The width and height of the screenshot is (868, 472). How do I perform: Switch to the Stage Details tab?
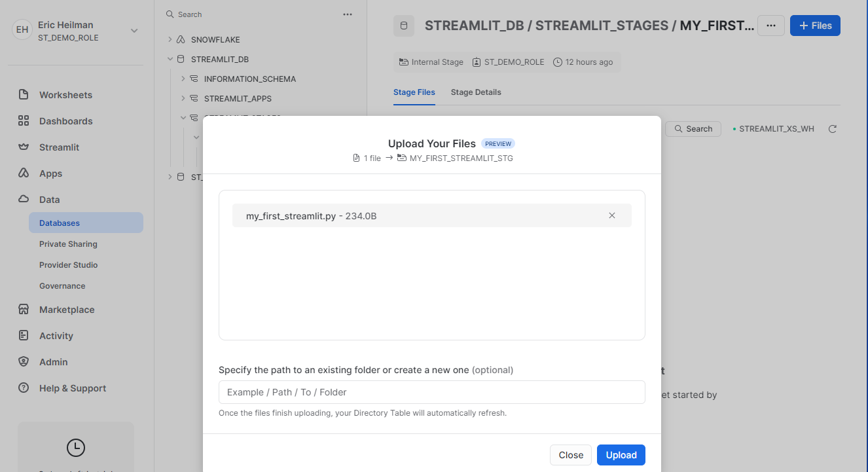pos(476,92)
